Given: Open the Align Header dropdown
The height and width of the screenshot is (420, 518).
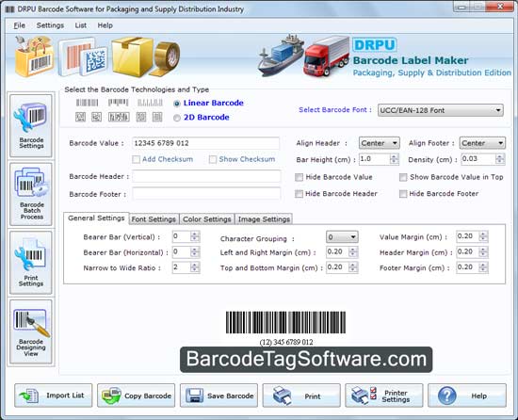Looking at the screenshot, I should 380,143.
